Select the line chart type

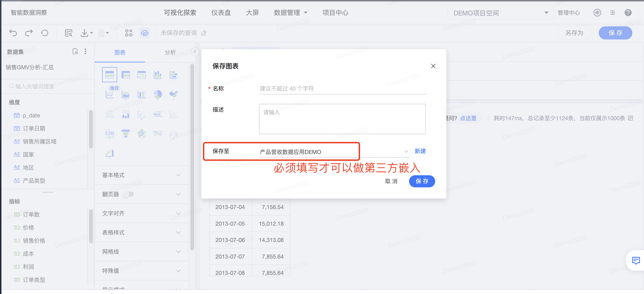(x=109, y=94)
